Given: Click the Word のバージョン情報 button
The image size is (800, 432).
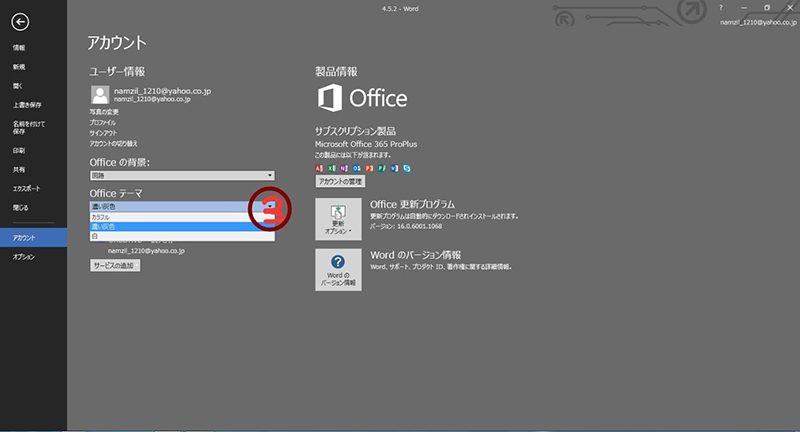Looking at the screenshot, I should (x=338, y=270).
